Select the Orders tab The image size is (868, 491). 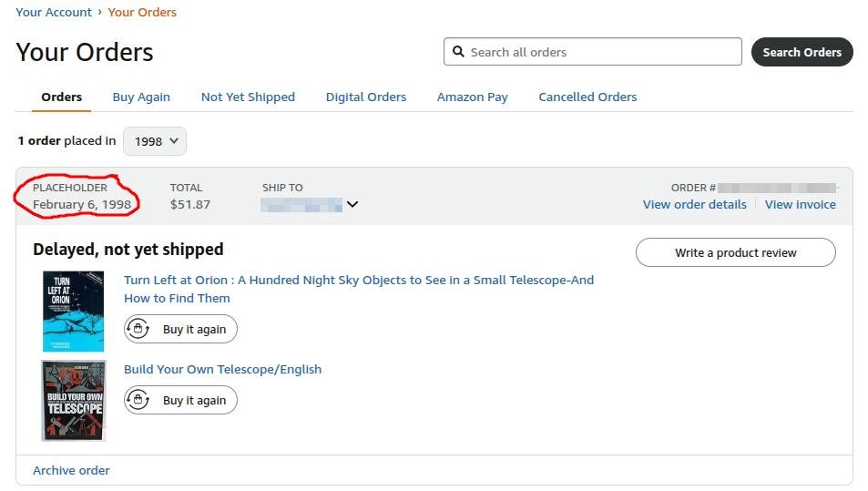point(62,97)
